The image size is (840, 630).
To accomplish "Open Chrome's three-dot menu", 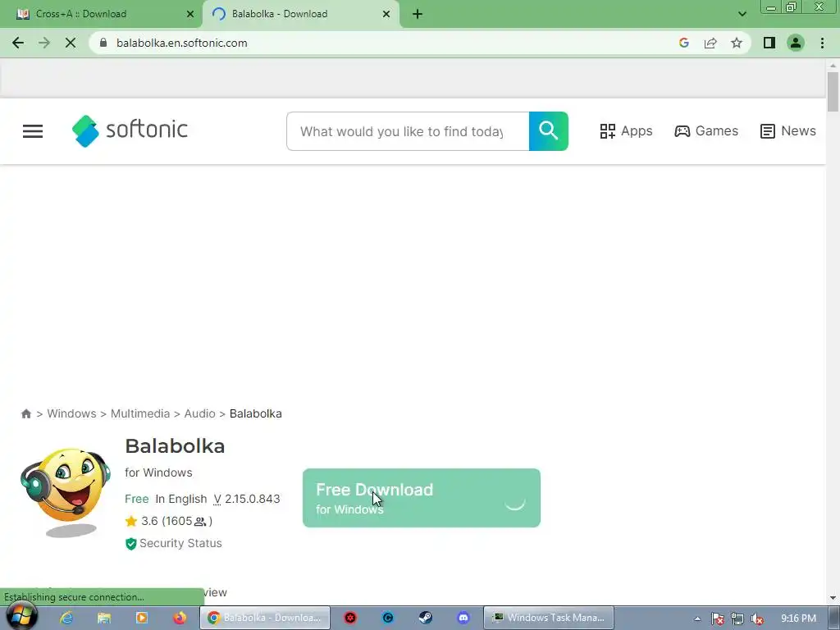I will coord(822,43).
